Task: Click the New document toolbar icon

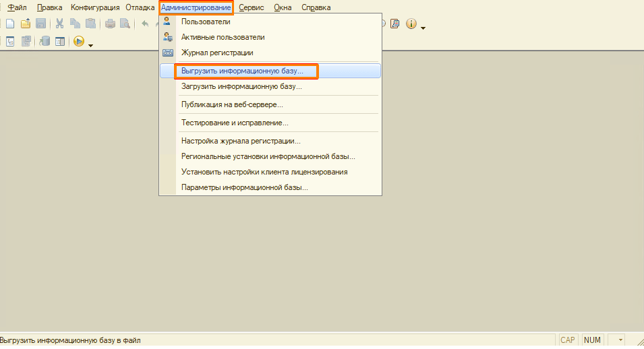Action: point(10,24)
